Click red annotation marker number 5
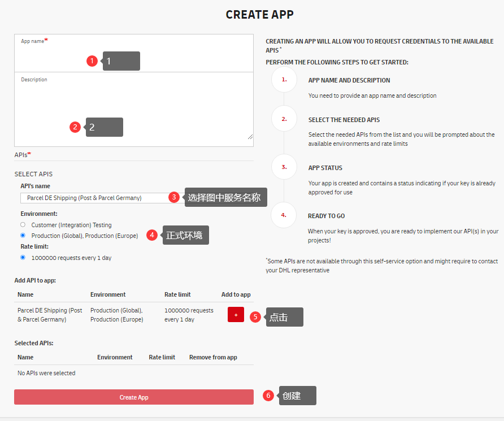The width and height of the screenshot is (504, 421). pyautogui.click(x=255, y=317)
